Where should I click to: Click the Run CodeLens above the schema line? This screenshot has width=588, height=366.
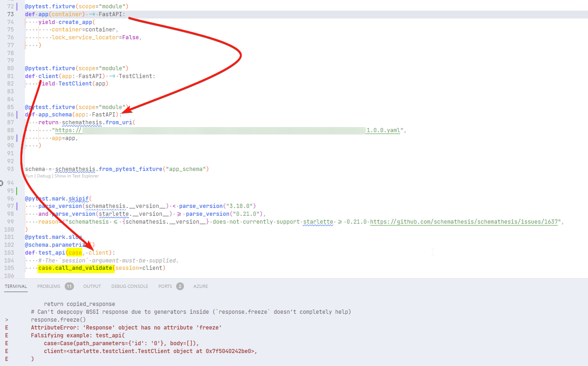point(29,176)
